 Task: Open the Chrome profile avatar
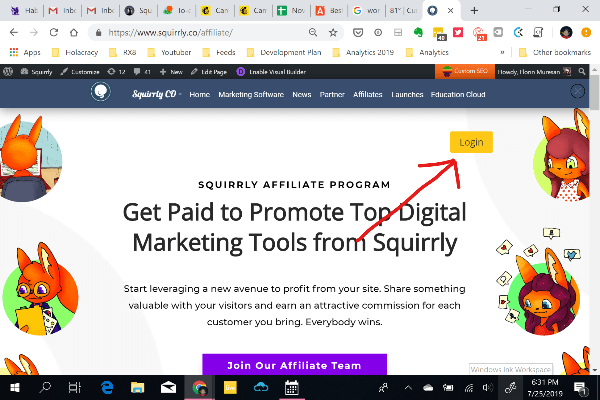pos(566,33)
